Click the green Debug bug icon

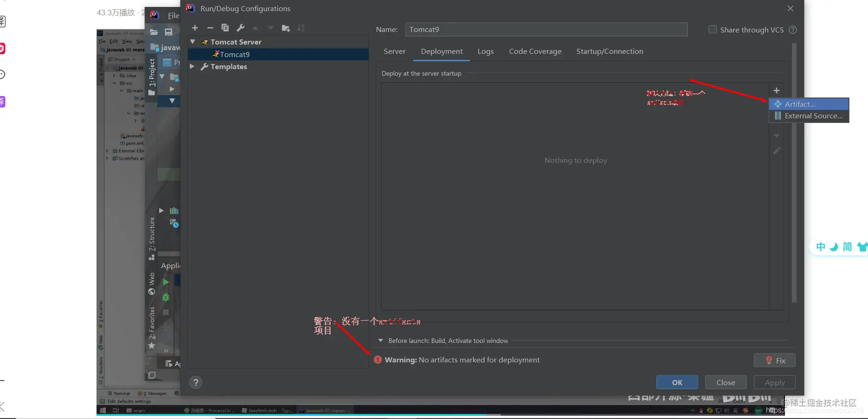pos(166,297)
